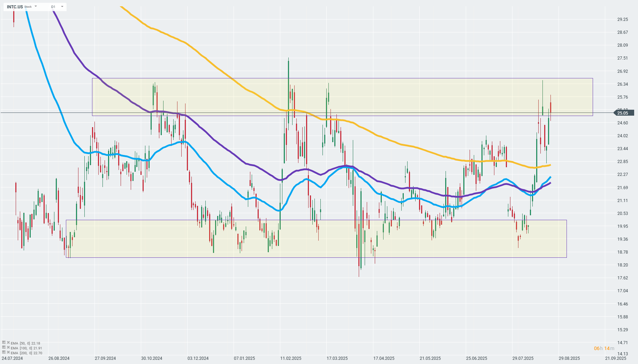Select the 25.05 current price marker
Viewport: 638px width, 364px height.
pos(623,113)
